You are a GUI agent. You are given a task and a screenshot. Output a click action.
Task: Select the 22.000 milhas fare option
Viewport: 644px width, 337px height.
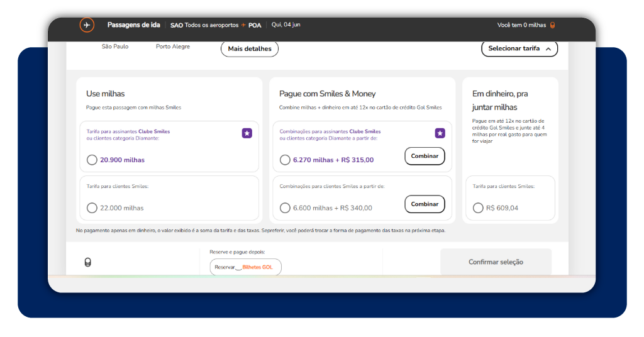coord(92,207)
